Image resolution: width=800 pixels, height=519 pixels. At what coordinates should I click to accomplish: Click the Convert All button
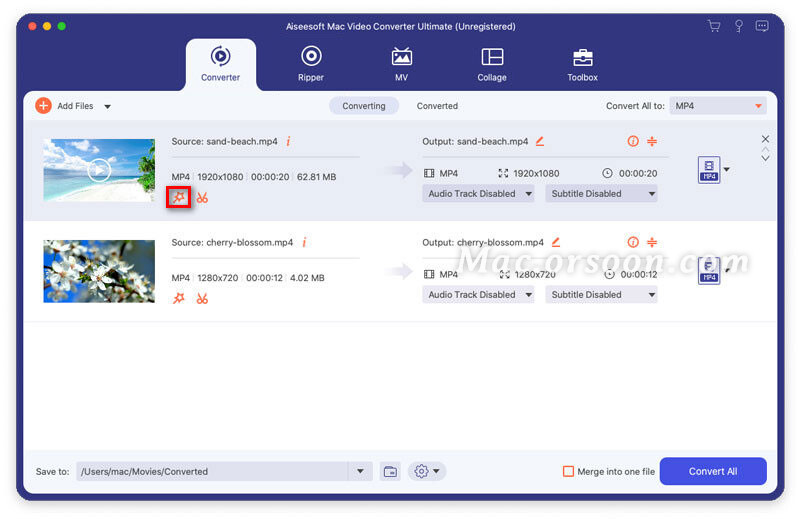click(712, 471)
